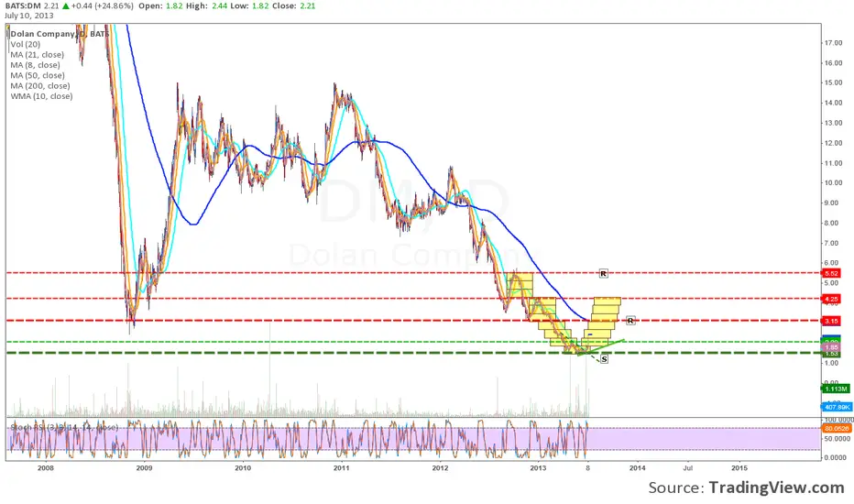
Task: Click the Low: 1.82 value in header
Action: (x=249, y=6)
